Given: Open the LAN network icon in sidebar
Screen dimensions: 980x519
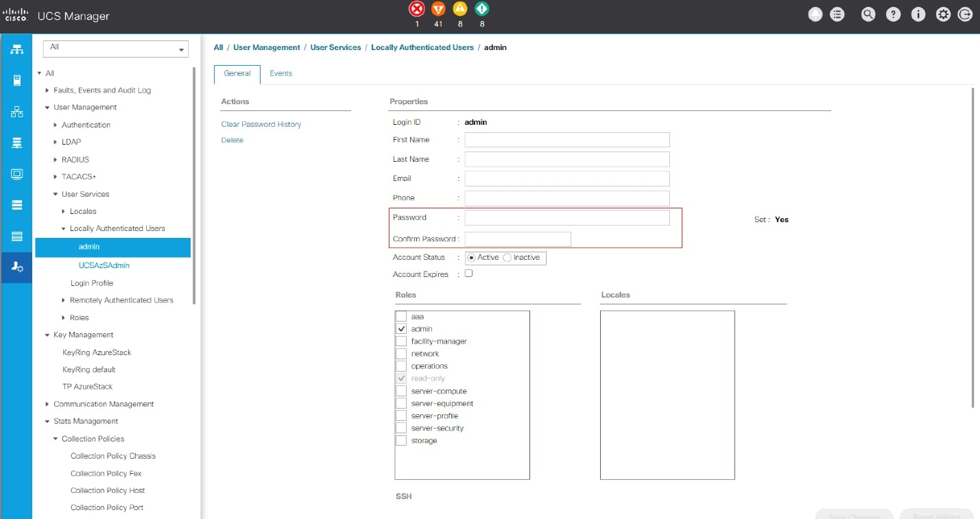Looking at the screenshot, I should pos(17,112).
